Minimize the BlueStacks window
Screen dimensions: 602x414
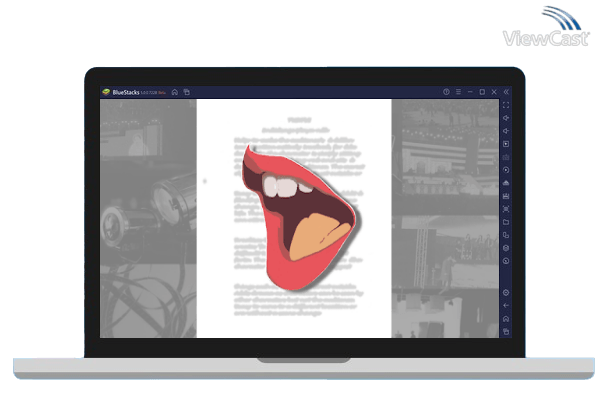(470, 92)
